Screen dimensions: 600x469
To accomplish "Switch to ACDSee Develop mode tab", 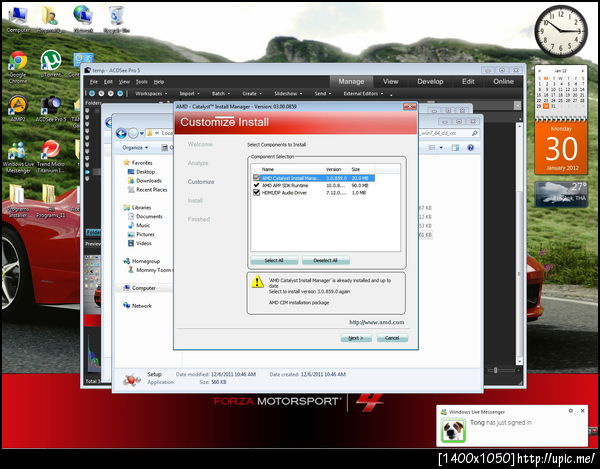I will (x=430, y=81).
